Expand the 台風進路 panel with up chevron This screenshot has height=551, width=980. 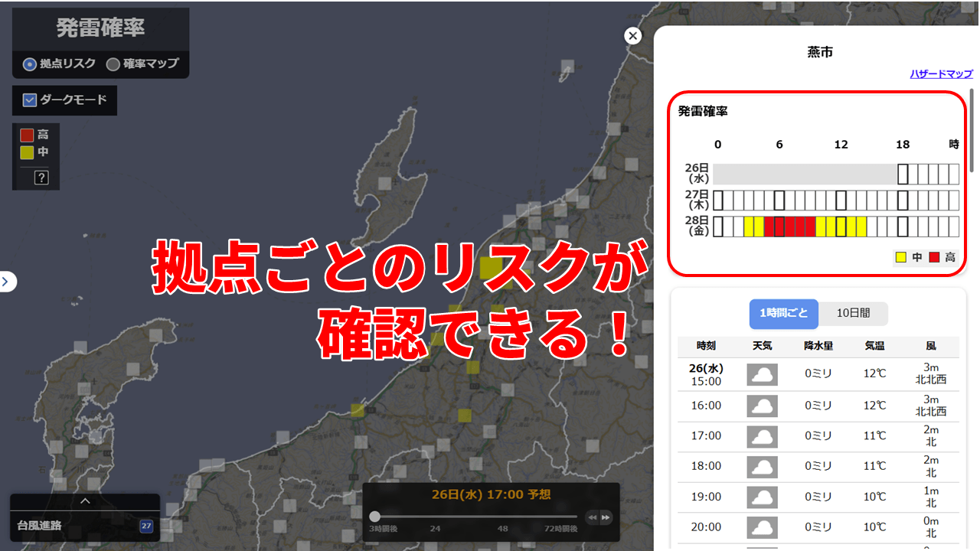point(85,501)
